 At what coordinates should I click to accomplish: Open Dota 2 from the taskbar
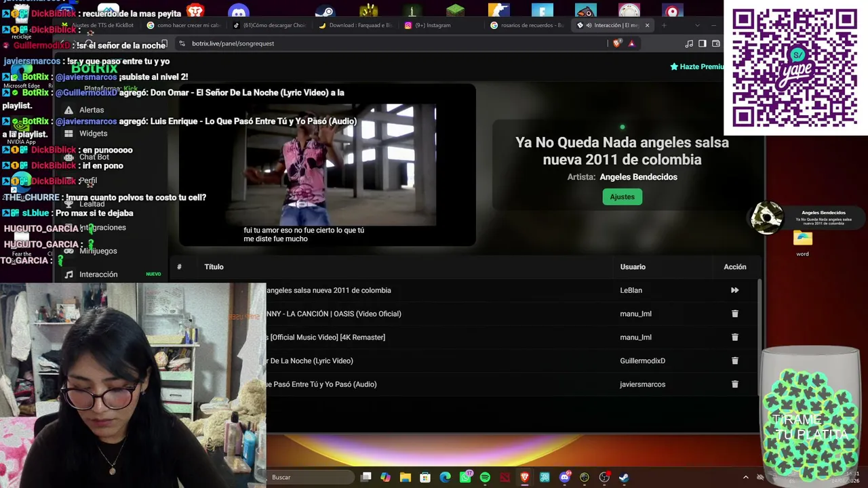(505, 477)
